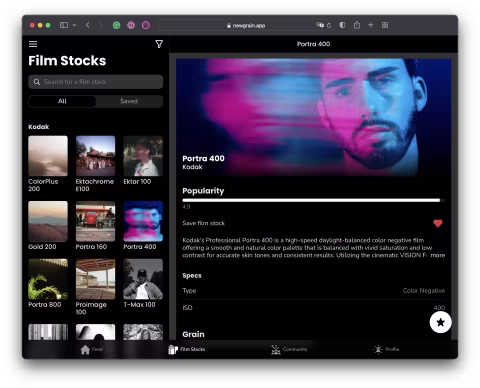Open the Feed tab label

[97, 349]
